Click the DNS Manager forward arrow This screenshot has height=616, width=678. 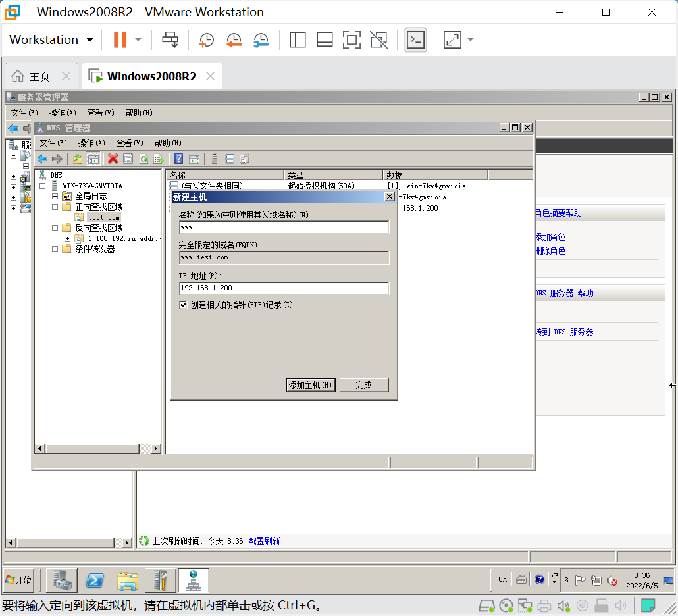tap(57, 159)
